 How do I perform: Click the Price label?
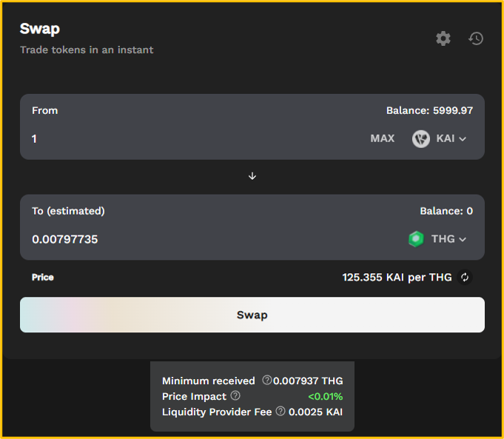coord(43,277)
